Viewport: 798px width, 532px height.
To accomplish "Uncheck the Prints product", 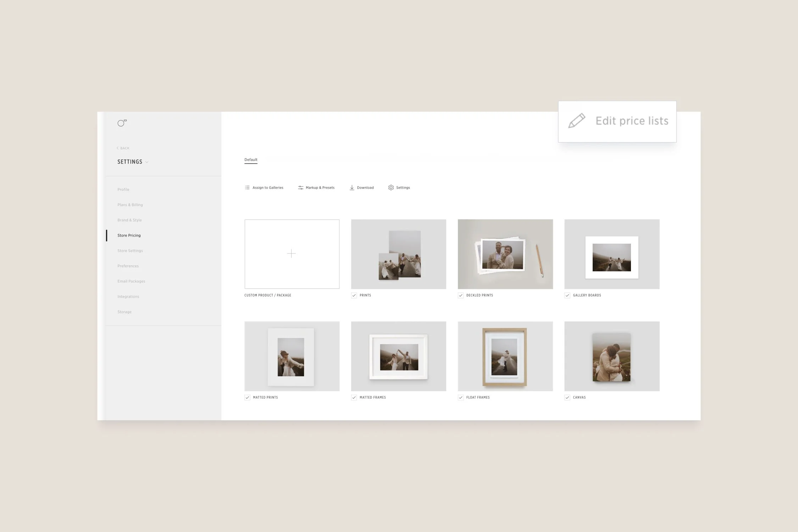I will [x=354, y=295].
